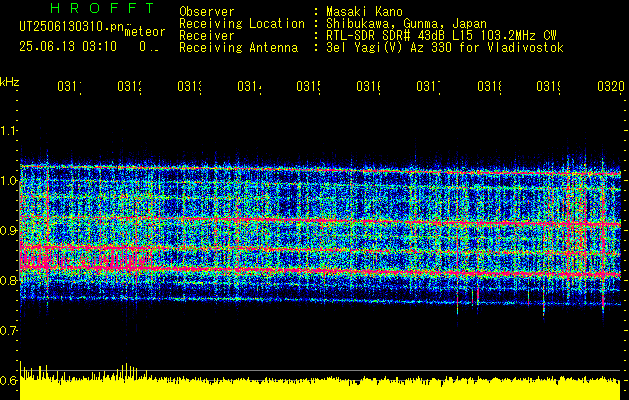Viewport: 629px width, 400px height.
Task: Select the timestamp 25.06.13 03:10
Action: (x=68, y=47)
